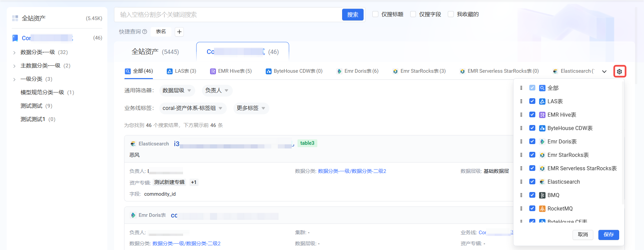Click the plus icon to add quick query
The height and width of the screenshot is (250, 644).
click(179, 32)
